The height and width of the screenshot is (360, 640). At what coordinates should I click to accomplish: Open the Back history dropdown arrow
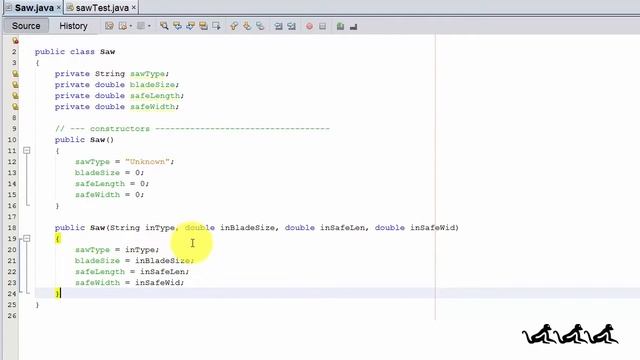[x=130, y=26]
